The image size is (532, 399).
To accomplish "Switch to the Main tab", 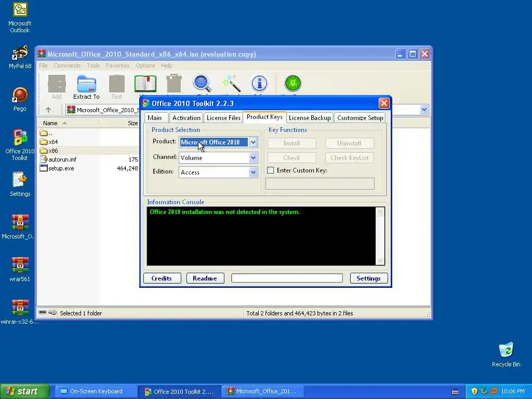I will point(155,118).
